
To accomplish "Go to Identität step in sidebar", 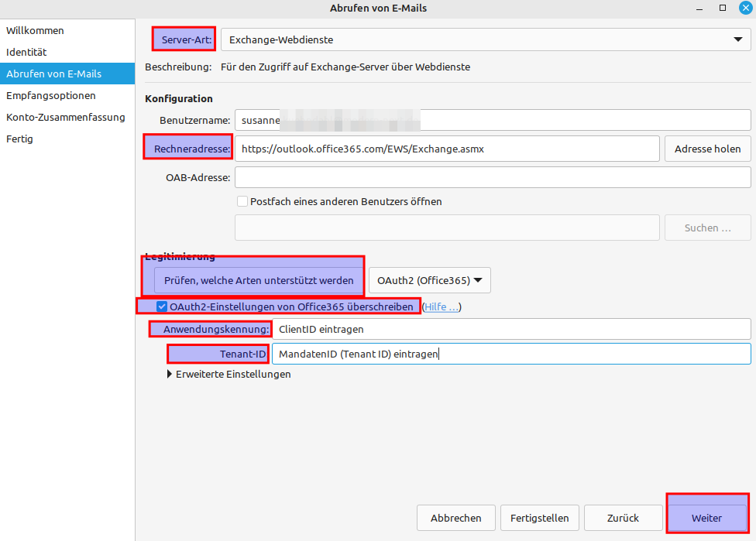I will point(27,53).
